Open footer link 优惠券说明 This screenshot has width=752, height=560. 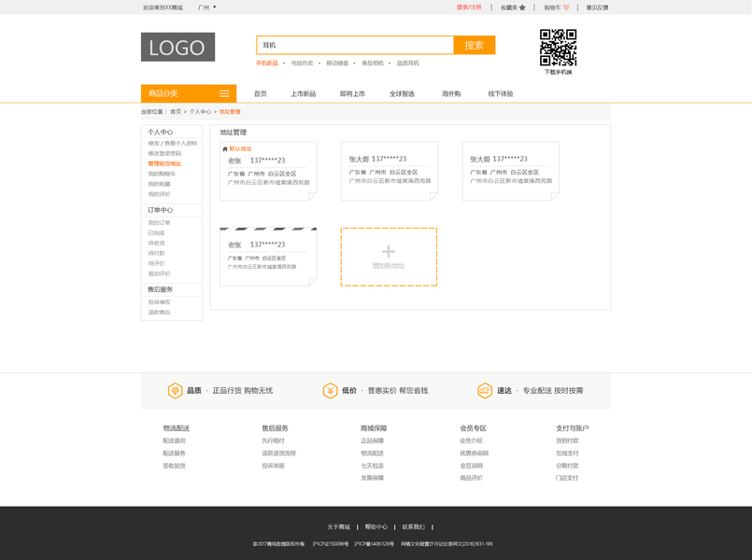pos(474,454)
